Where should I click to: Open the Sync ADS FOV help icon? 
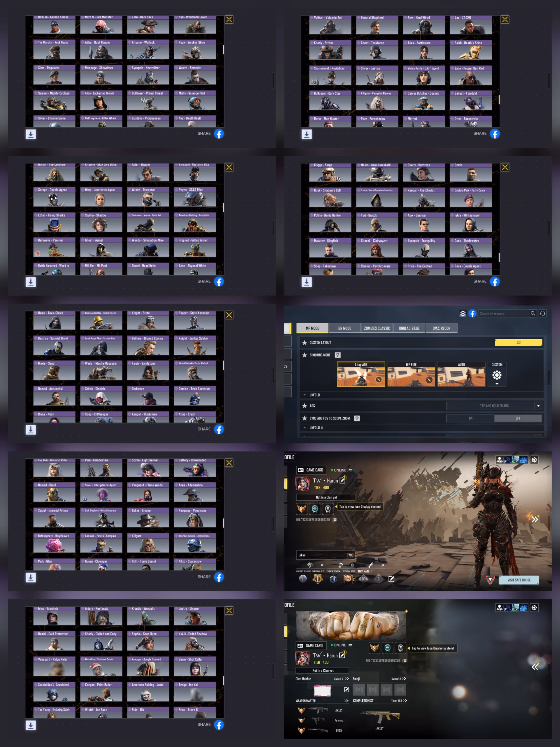click(x=357, y=418)
